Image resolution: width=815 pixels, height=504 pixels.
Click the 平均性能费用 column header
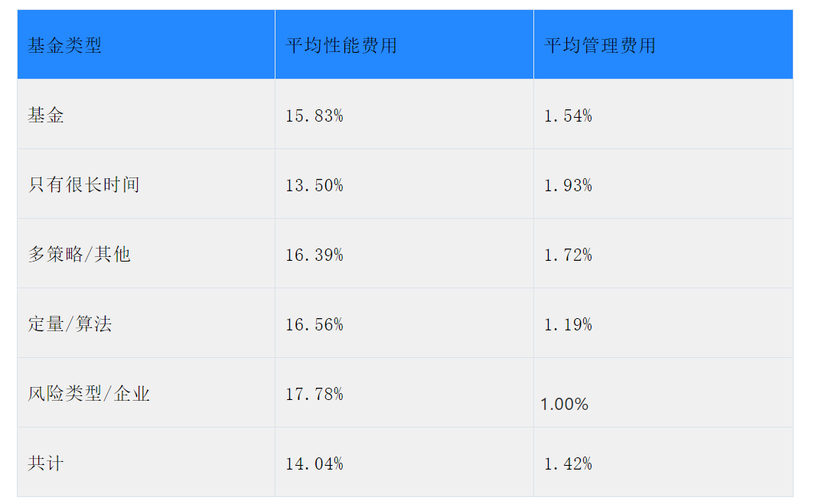(x=341, y=45)
